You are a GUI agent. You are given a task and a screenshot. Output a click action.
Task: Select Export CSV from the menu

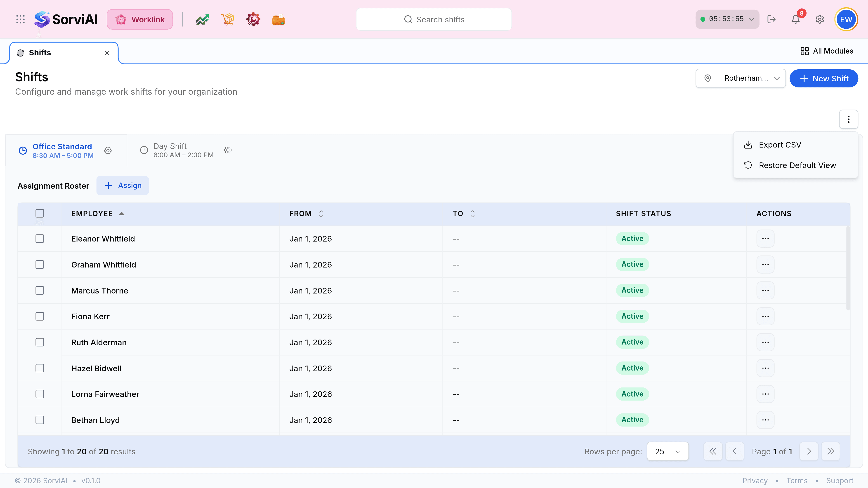[x=795, y=145]
